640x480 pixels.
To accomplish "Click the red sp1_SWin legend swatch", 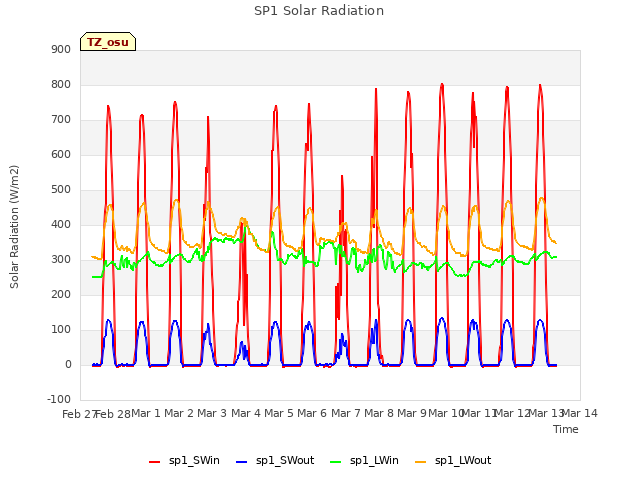I will coord(155,462).
